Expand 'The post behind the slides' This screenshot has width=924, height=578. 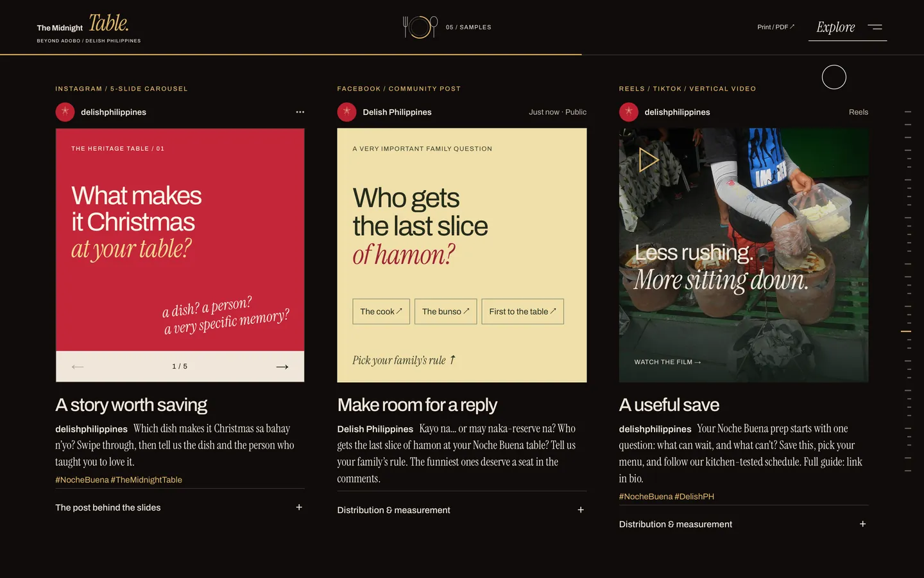(x=180, y=507)
